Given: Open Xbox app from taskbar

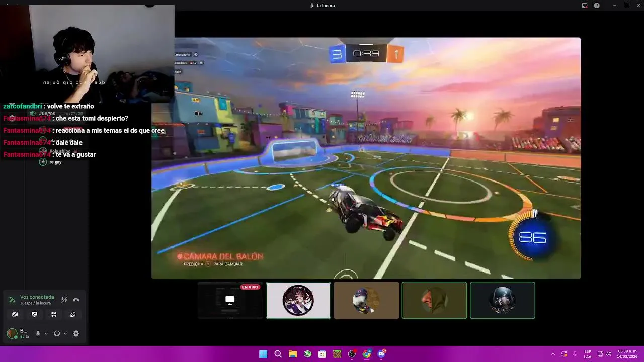Looking at the screenshot, I should click(x=307, y=354).
